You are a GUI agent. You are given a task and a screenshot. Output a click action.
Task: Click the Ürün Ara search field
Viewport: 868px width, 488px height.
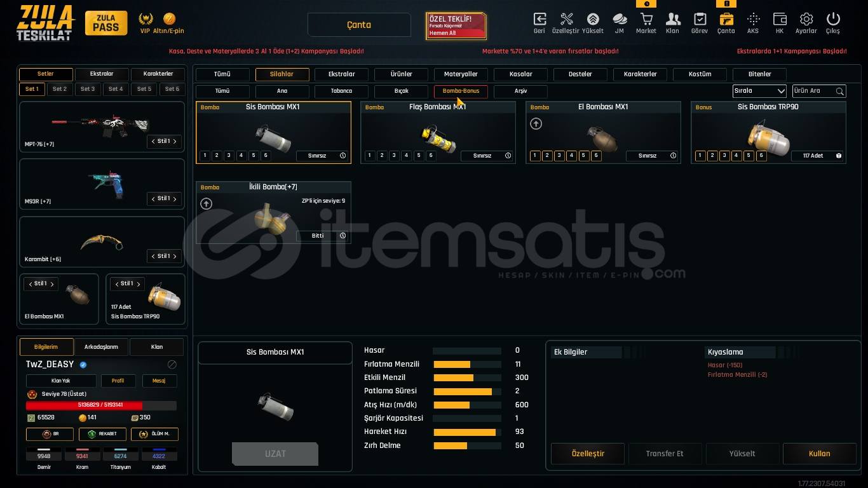click(x=819, y=91)
